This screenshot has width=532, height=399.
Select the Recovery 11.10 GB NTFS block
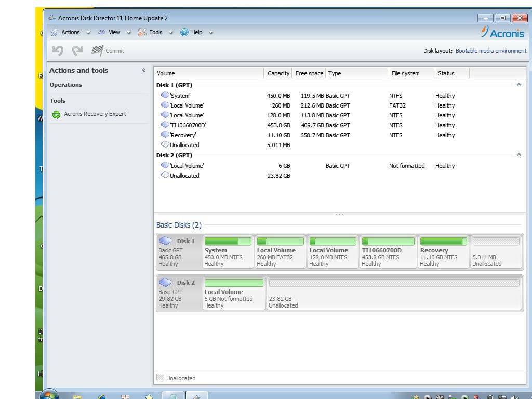click(x=444, y=252)
